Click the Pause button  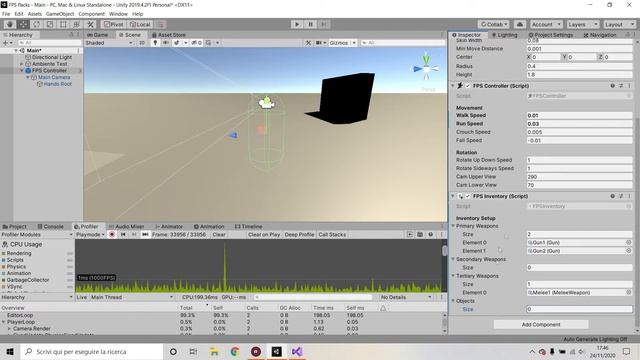pyautogui.click(x=310, y=24)
